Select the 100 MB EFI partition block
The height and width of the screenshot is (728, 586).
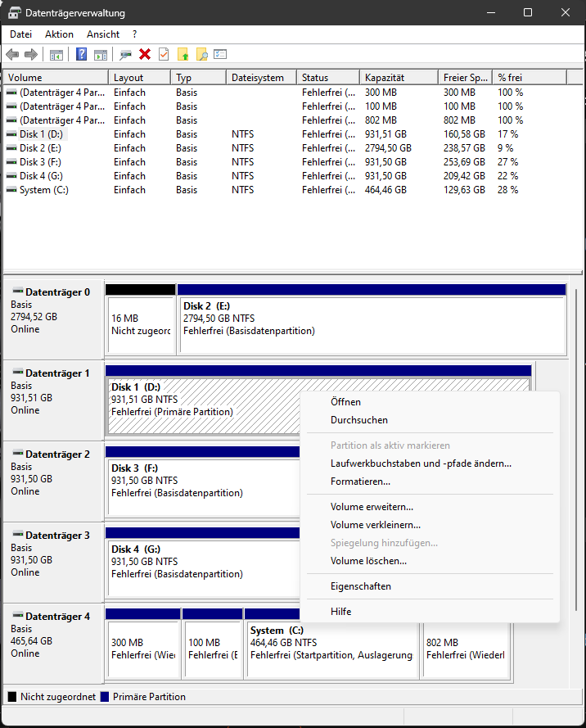pos(213,644)
